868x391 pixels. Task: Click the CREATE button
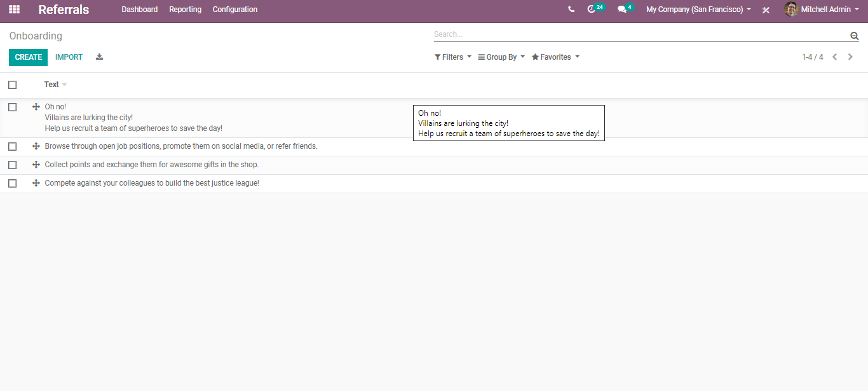tap(28, 57)
